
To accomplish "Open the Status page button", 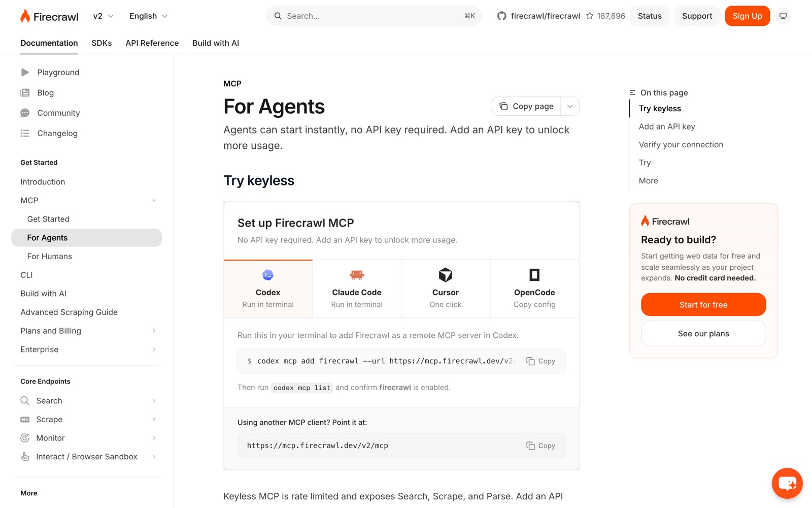I will (650, 16).
